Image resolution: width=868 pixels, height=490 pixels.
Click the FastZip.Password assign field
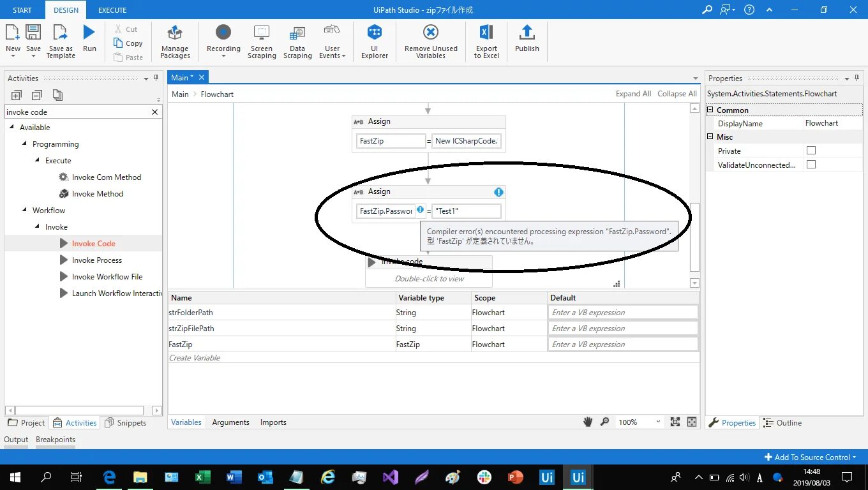385,211
